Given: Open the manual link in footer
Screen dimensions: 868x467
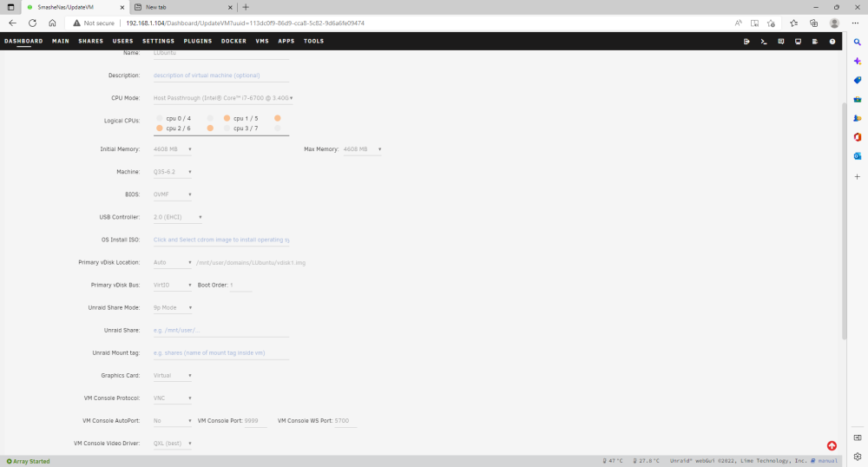Looking at the screenshot, I should coord(827,461).
